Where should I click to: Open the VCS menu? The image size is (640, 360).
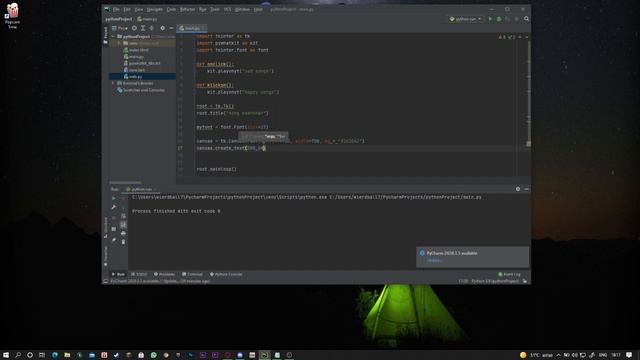(x=227, y=9)
